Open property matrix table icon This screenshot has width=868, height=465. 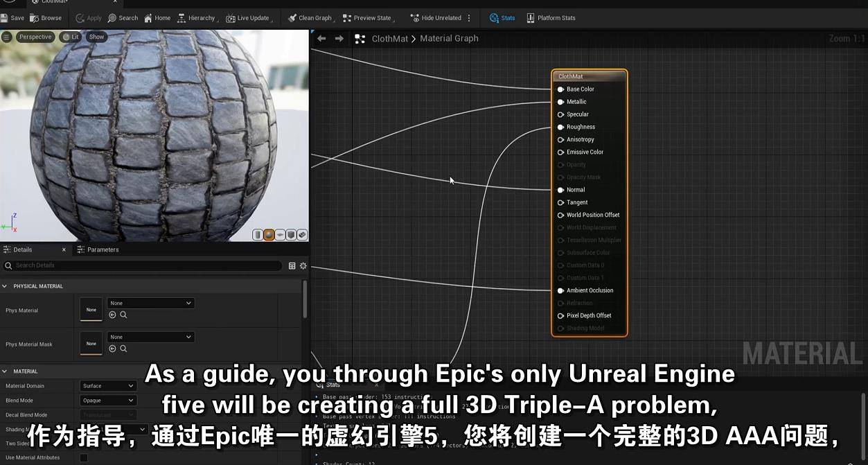click(x=292, y=265)
